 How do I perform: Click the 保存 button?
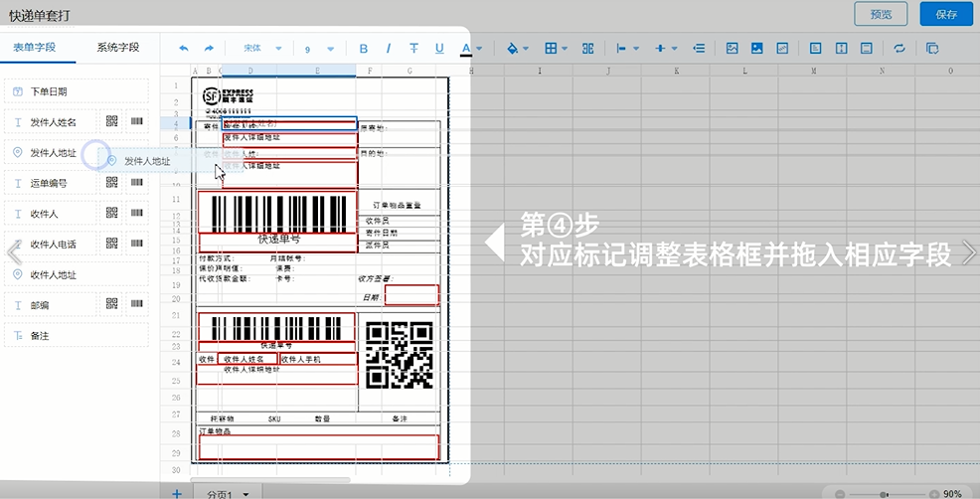click(x=946, y=14)
